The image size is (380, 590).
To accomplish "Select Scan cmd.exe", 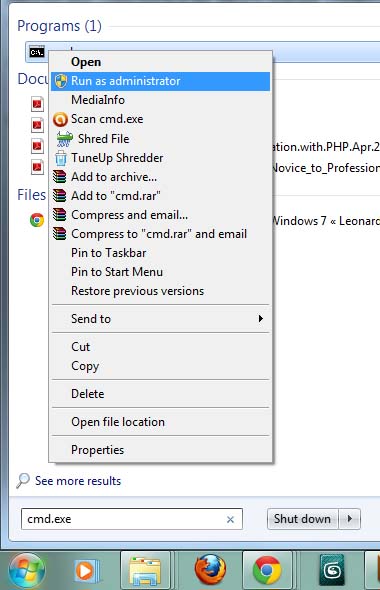I will 161,119.
